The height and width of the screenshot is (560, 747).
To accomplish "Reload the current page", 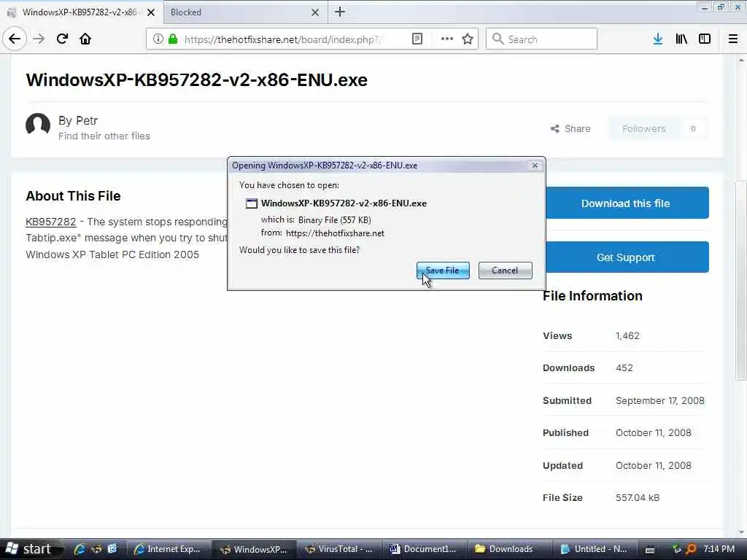I will tap(62, 39).
